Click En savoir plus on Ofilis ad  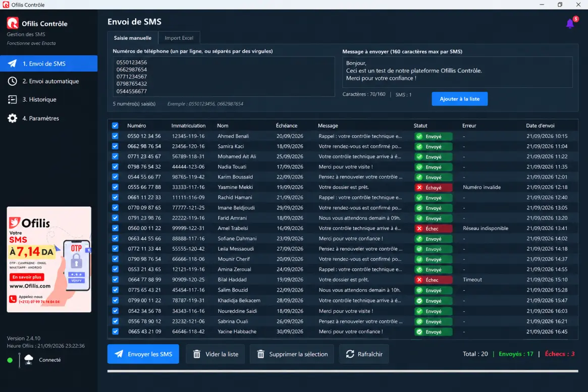pos(27,277)
